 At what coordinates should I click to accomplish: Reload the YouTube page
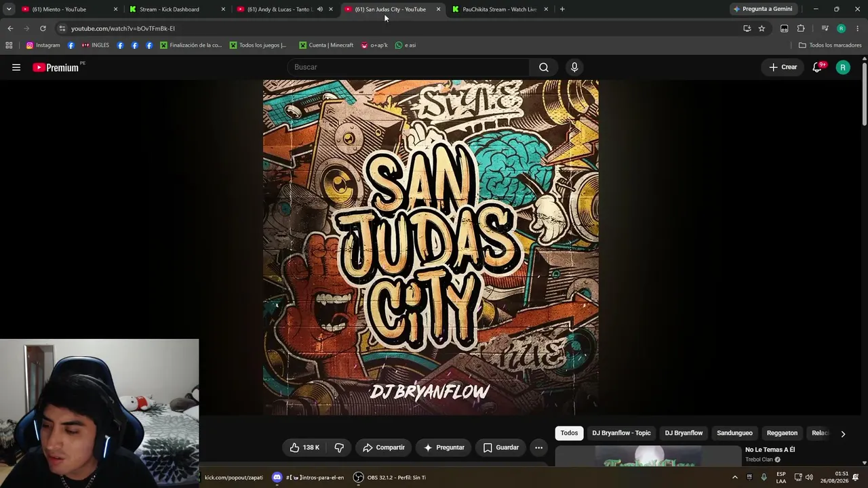(43, 28)
